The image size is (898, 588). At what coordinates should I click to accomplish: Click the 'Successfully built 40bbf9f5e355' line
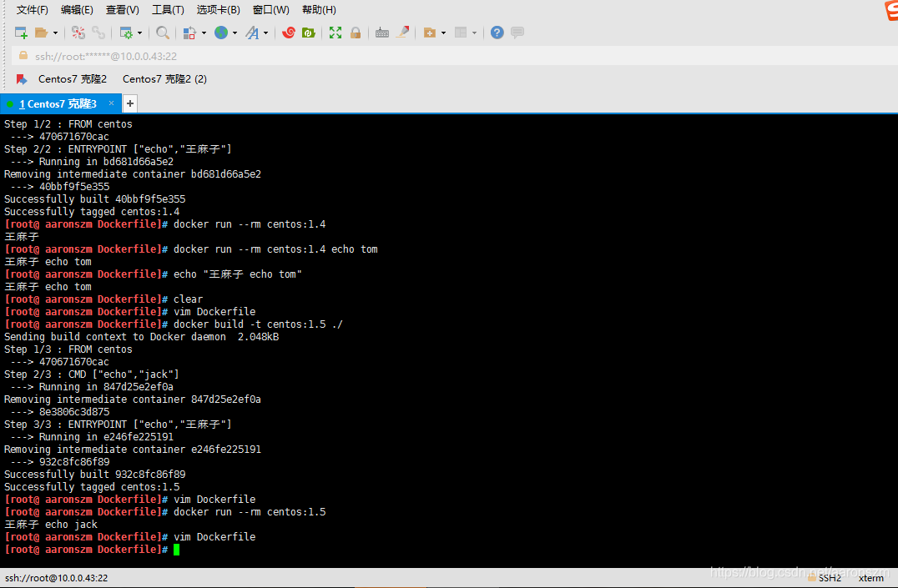[94, 199]
